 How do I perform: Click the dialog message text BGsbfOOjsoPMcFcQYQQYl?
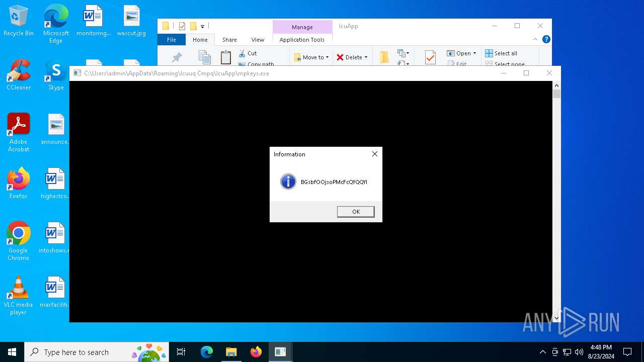[x=334, y=182]
